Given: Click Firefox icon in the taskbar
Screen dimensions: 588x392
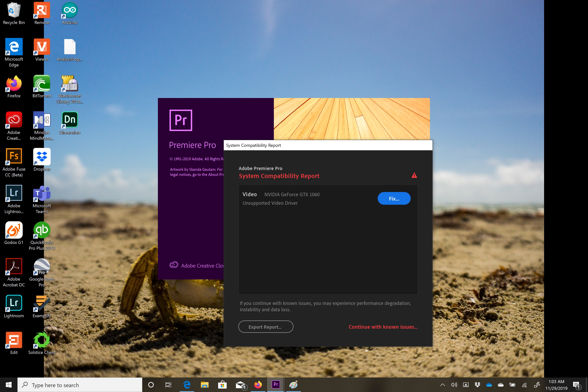Looking at the screenshot, I should click(x=258, y=385).
